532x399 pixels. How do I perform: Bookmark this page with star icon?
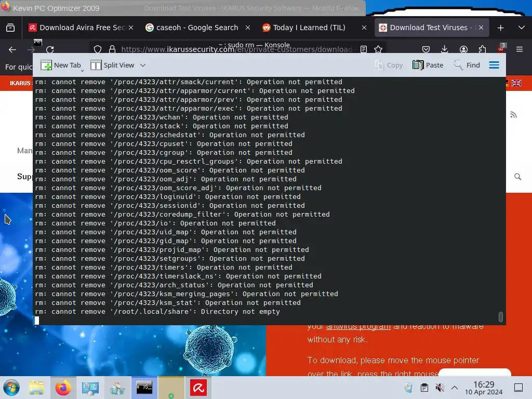click(x=378, y=49)
